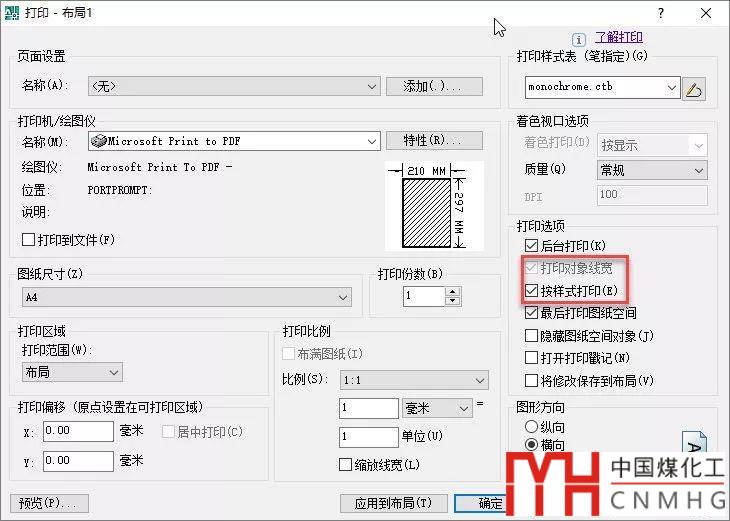Click the DPI value field
The image size is (730, 521).
652,195
